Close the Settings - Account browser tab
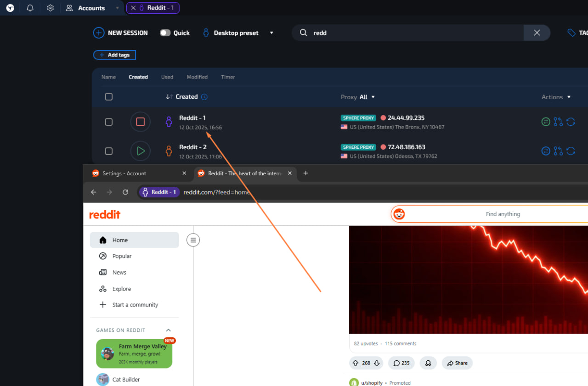 pos(184,173)
